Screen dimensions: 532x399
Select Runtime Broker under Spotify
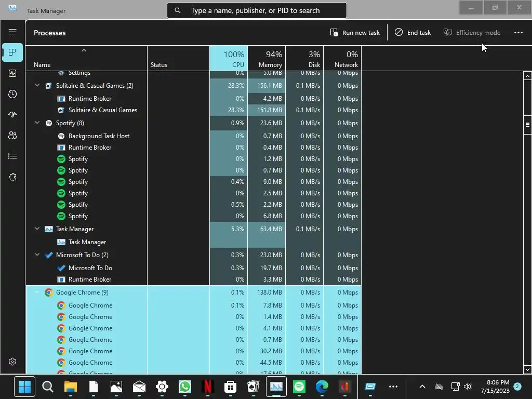point(193,147)
